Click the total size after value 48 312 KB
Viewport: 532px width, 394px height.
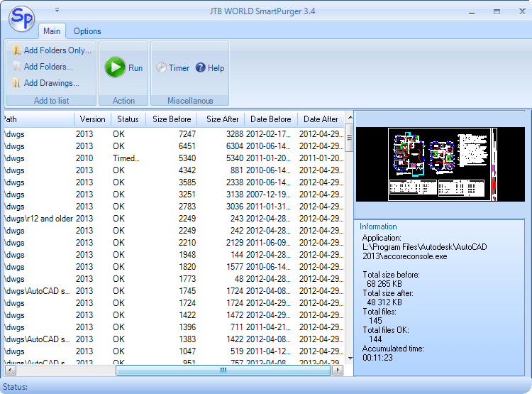coord(384,302)
